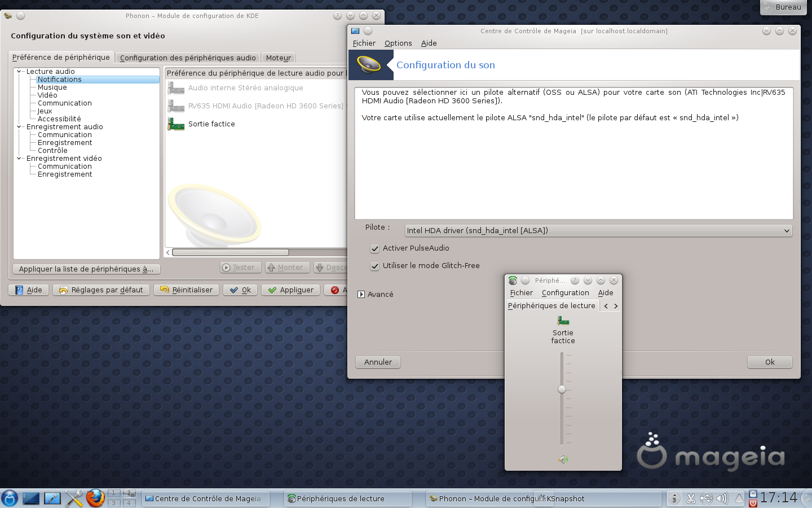
Task: Click the show desktop icon in the taskbar
Action: pyautogui.click(x=31, y=498)
